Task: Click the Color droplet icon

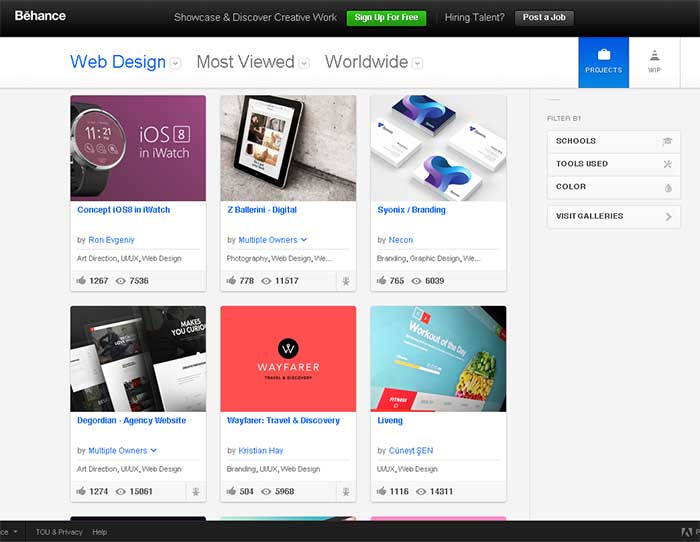Action: [x=668, y=188]
